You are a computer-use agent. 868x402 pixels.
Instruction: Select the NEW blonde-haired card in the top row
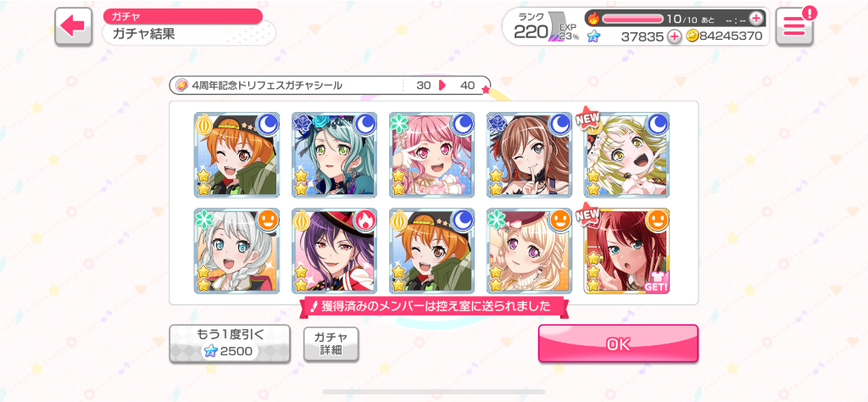[626, 154]
